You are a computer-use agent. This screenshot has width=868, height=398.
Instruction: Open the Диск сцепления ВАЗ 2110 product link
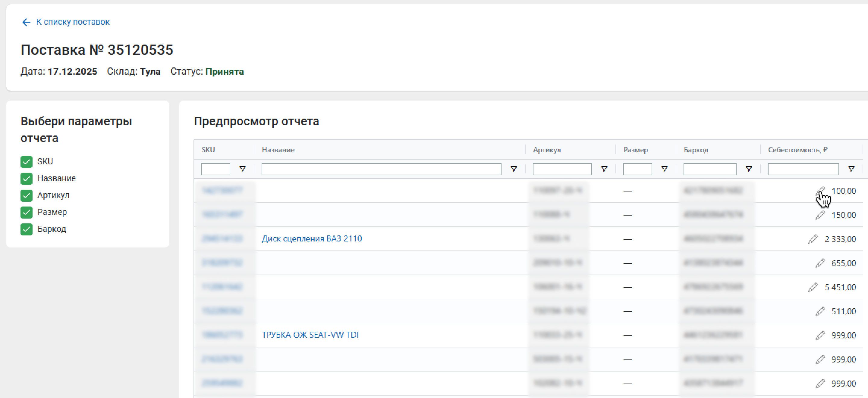pos(312,239)
